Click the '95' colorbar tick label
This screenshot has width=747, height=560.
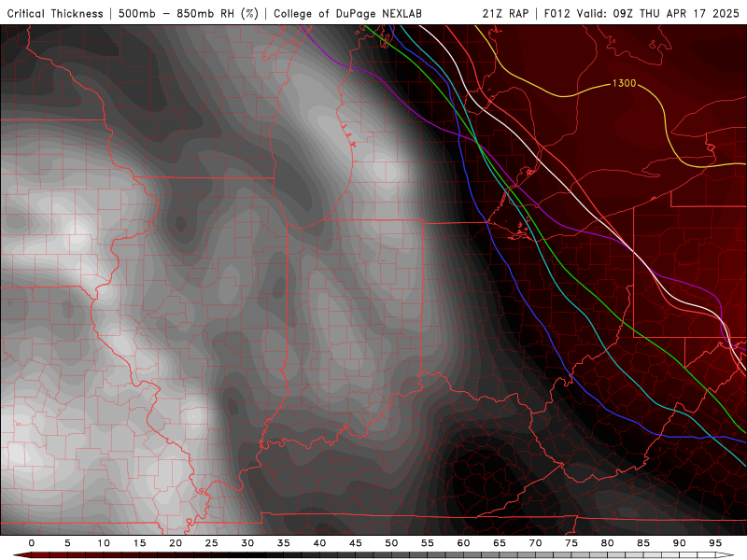tap(715, 543)
